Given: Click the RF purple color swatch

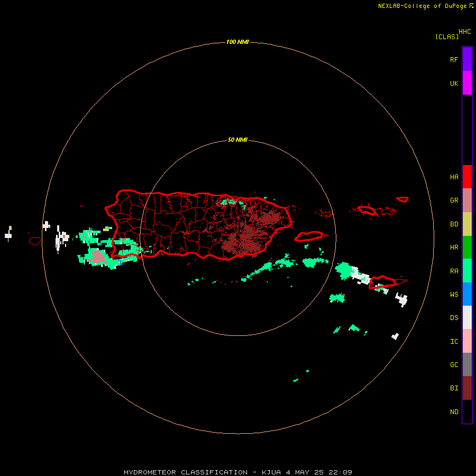Looking at the screenshot, I should [467, 59].
